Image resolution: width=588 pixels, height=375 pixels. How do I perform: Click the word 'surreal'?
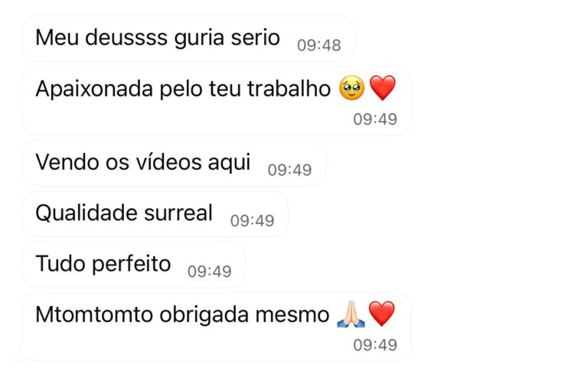pyautogui.click(x=178, y=213)
